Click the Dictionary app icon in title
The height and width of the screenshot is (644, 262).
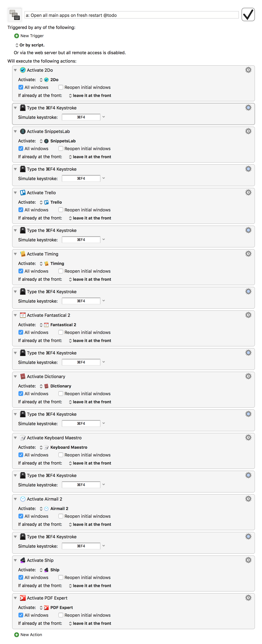[23, 376]
